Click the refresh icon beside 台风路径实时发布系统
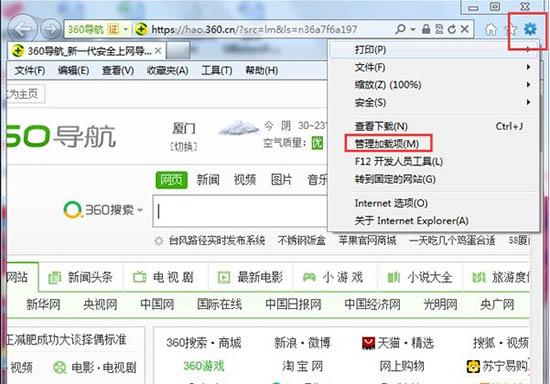The image size is (550, 384). click(x=159, y=241)
